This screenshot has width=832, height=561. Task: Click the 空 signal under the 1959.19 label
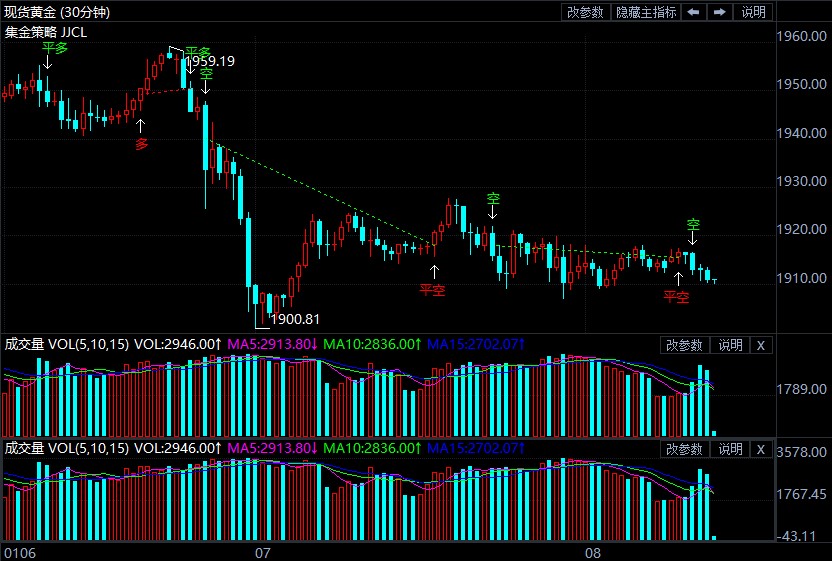(206, 73)
